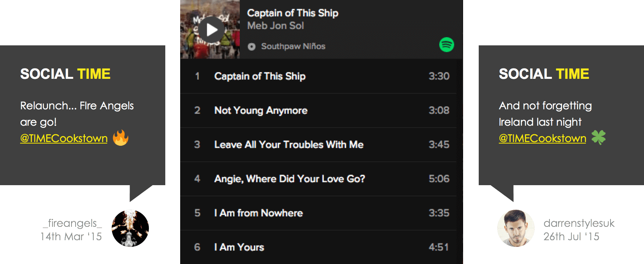The image size is (644, 264).
Task: Open @TIMECookstown link in Ireland post
Action: [x=542, y=138]
